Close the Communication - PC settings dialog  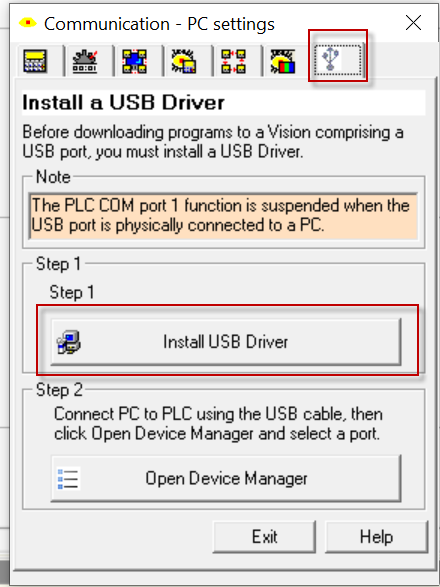(x=413, y=23)
